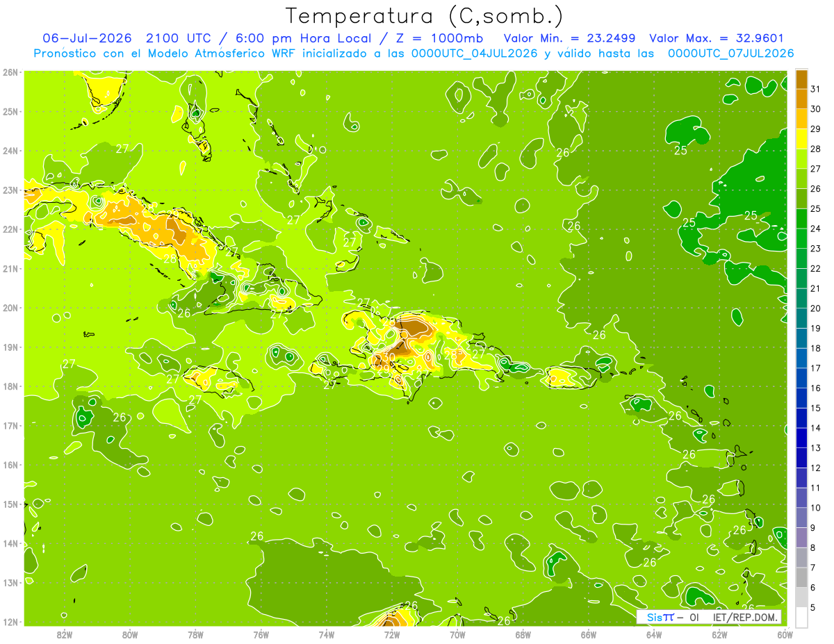Click the "12N" latitude axis label
Image resolution: width=834 pixels, height=644 pixels.
tap(10, 622)
